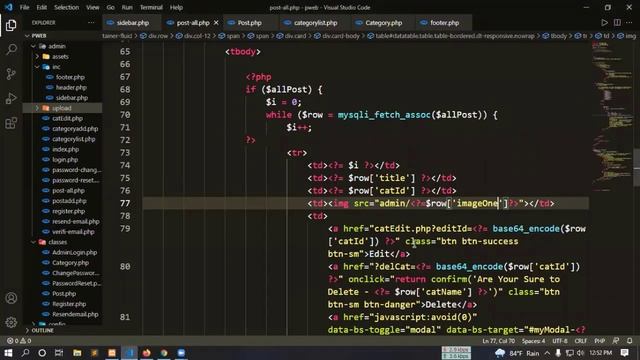Open the Help menu
The image size is (640, 360).
176,7
